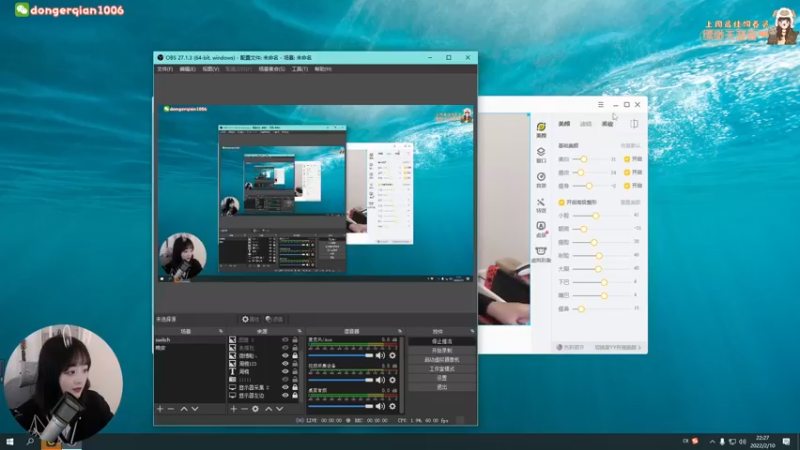800x450 pixels.
Task: Open the 工具(T) menu in OBS
Action: pyautogui.click(x=299, y=69)
